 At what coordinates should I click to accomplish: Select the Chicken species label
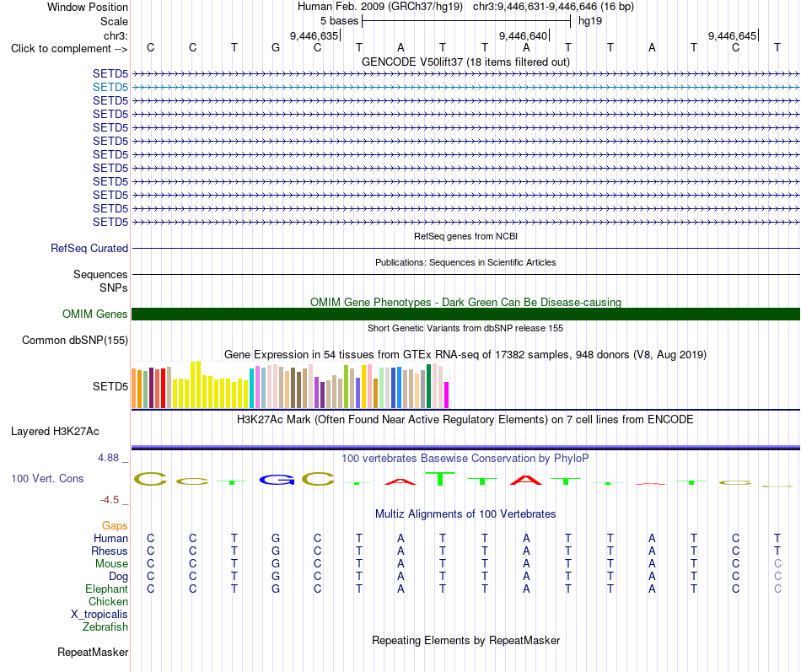pyautogui.click(x=108, y=601)
